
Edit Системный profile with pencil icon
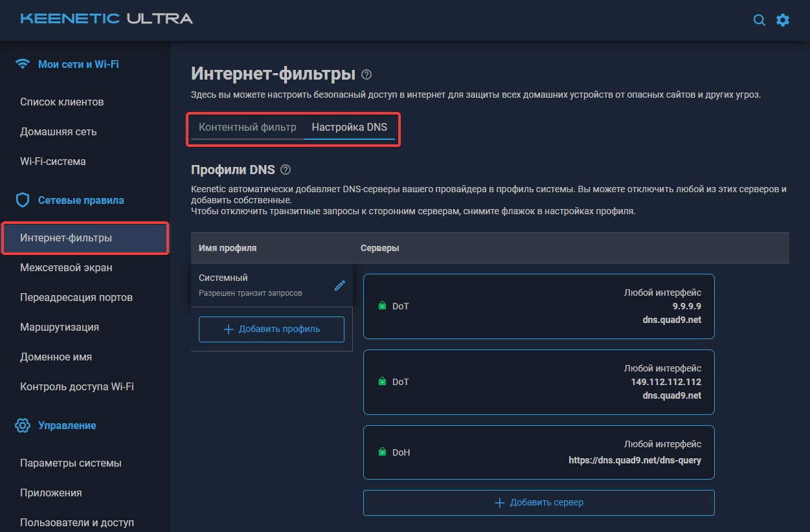pyautogui.click(x=339, y=285)
